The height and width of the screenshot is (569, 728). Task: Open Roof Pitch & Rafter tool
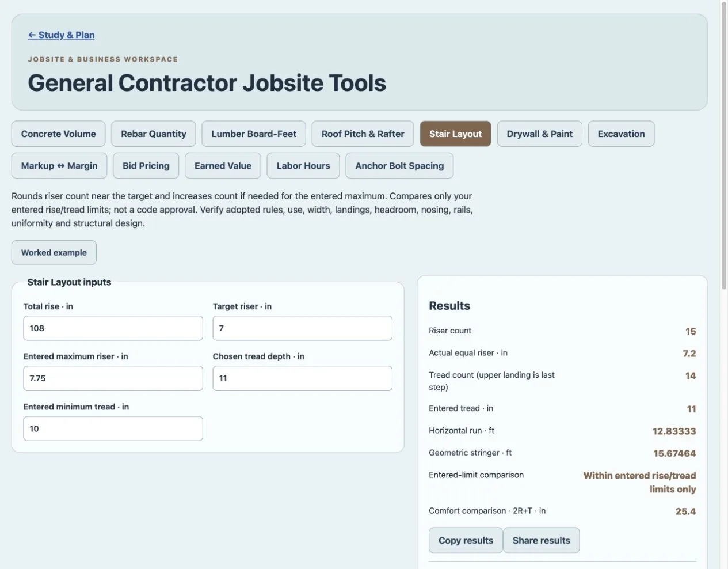click(x=363, y=134)
